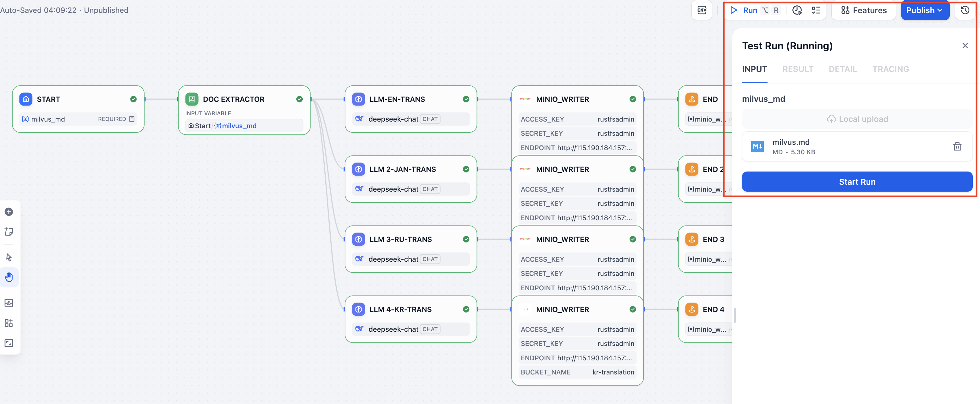Image resolution: width=980 pixels, height=404 pixels.
Task: Click the export image icon
Action: point(9,303)
